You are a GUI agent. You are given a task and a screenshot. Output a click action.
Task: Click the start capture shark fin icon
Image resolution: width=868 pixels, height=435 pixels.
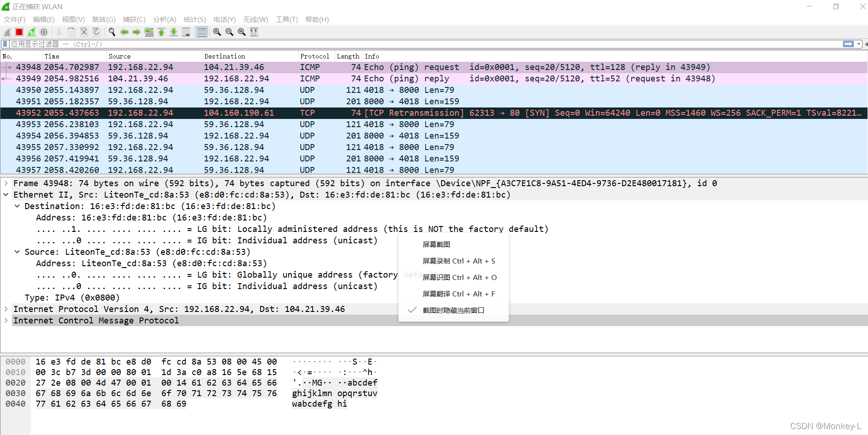tap(7, 32)
